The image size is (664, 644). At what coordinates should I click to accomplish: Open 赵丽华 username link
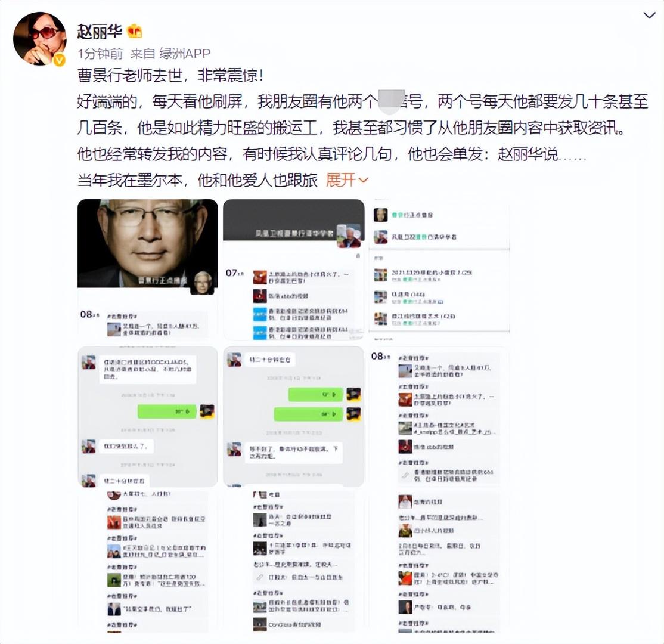(100, 32)
